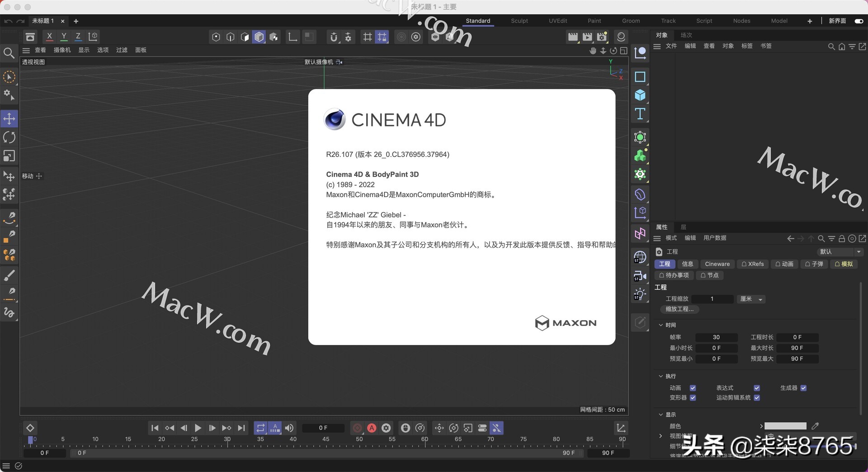868x472 pixels.
Task: Click the render view clapperboard icon
Action: point(573,37)
